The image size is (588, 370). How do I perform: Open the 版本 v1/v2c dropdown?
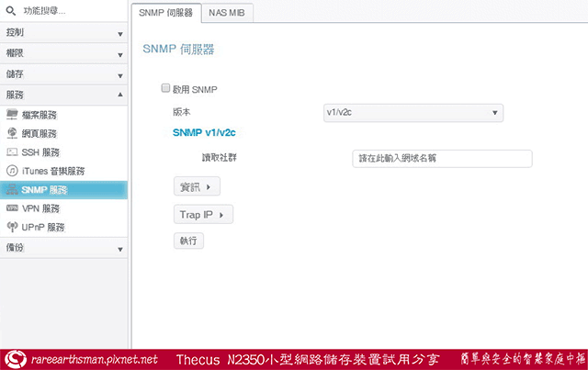[x=413, y=113]
